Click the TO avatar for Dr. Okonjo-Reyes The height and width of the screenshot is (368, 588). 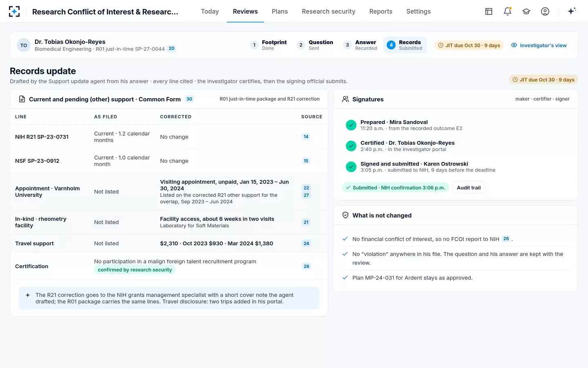pos(24,45)
